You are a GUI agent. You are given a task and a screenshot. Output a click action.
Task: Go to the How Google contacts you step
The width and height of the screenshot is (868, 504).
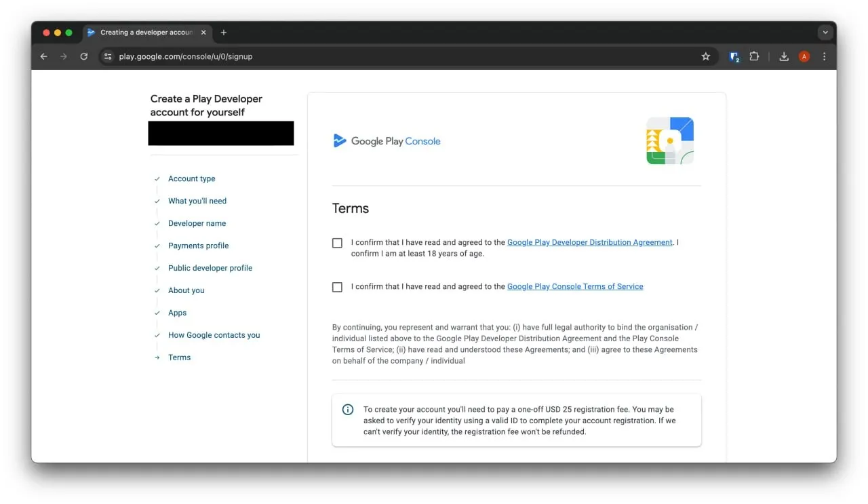(214, 336)
